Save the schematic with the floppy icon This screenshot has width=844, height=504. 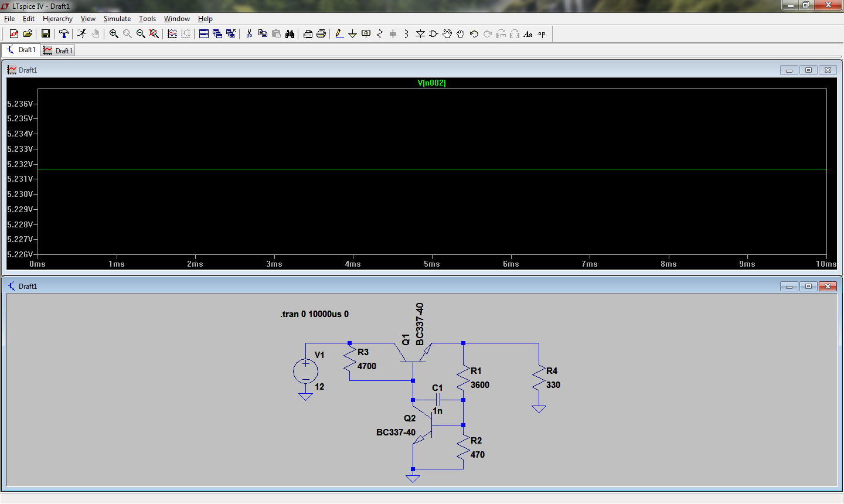[x=45, y=34]
